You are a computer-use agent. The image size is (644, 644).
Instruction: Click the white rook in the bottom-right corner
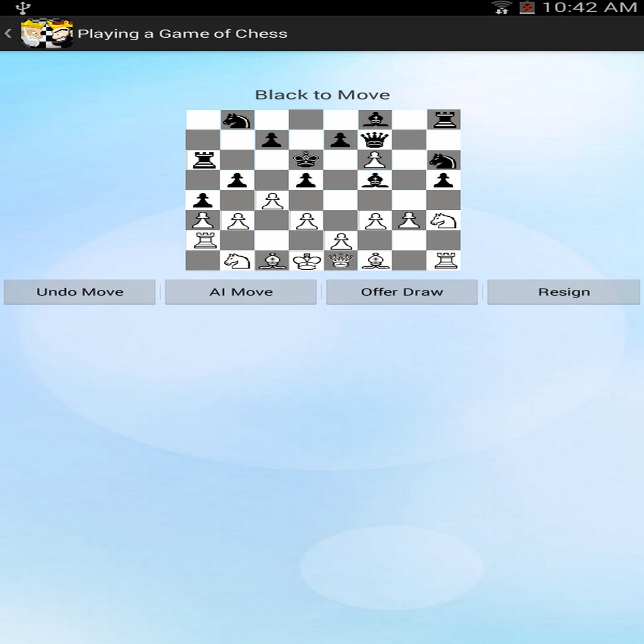(x=444, y=261)
